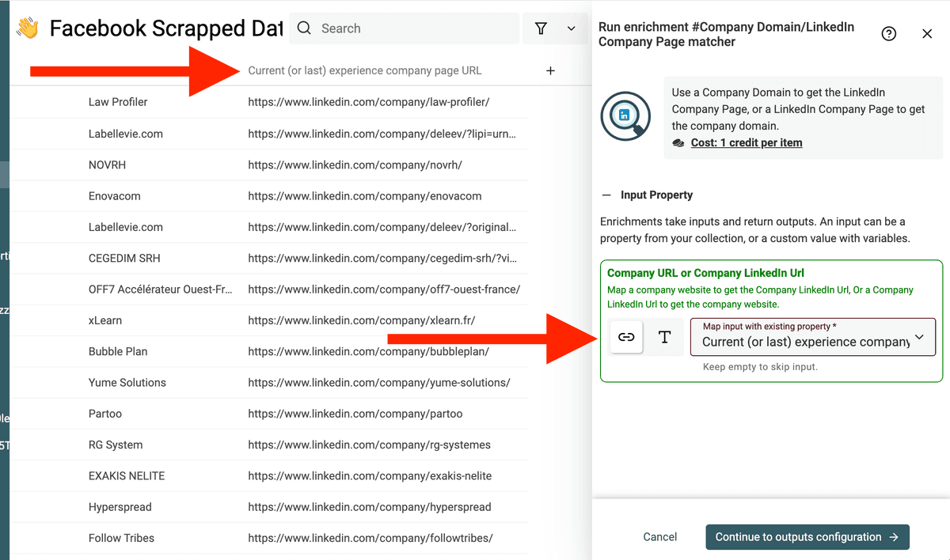950x560 pixels.
Task: Click the Law Profiler company cell
Action: [118, 102]
